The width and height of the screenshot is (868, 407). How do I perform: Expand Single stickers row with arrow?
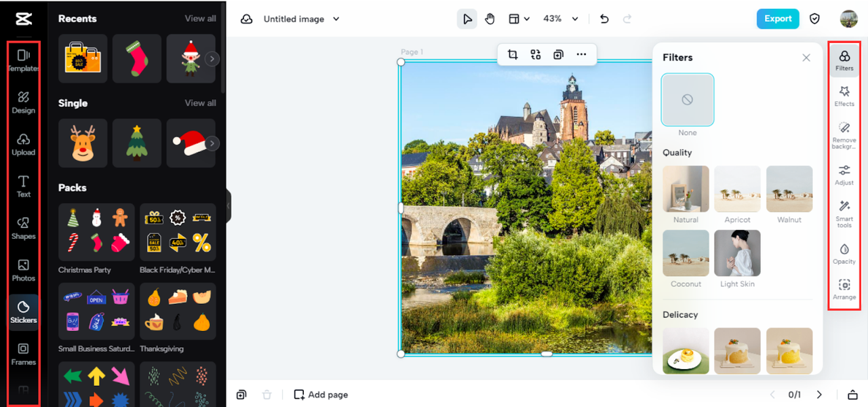pyautogui.click(x=212, y=143)
